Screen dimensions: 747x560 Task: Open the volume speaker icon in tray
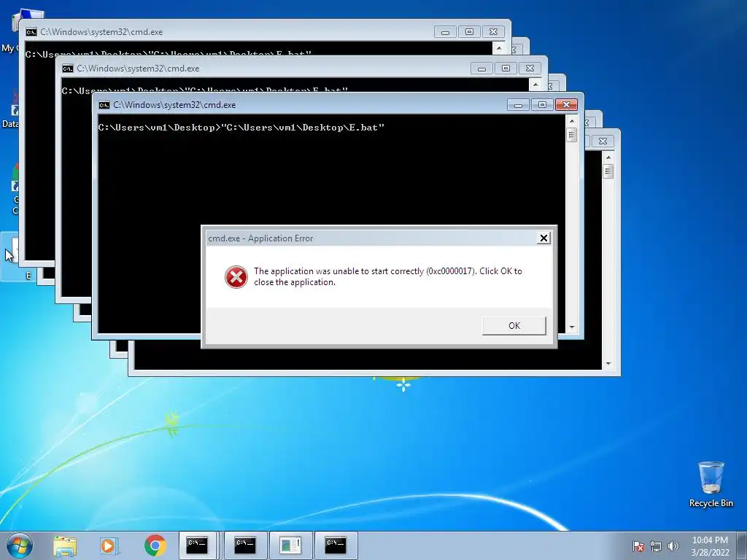pos(673,546)
